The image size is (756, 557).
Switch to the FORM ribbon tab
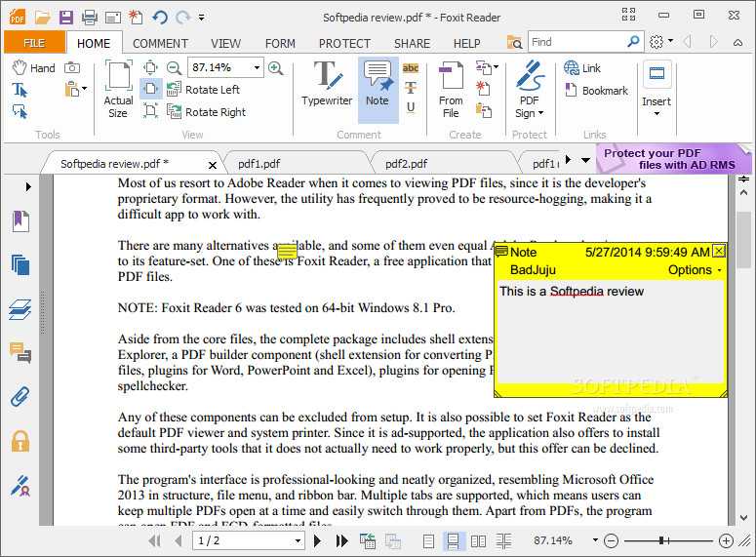280,43
